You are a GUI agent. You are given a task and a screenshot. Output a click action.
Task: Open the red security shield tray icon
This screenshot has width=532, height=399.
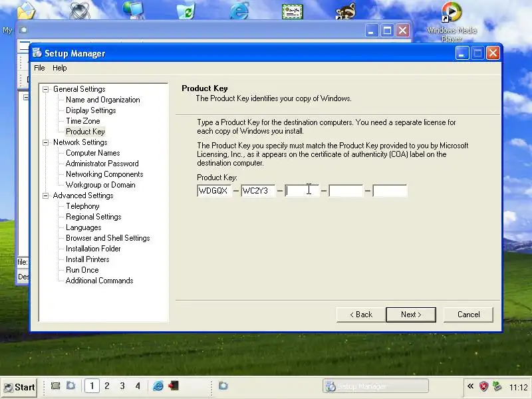(x=484, y=386)
